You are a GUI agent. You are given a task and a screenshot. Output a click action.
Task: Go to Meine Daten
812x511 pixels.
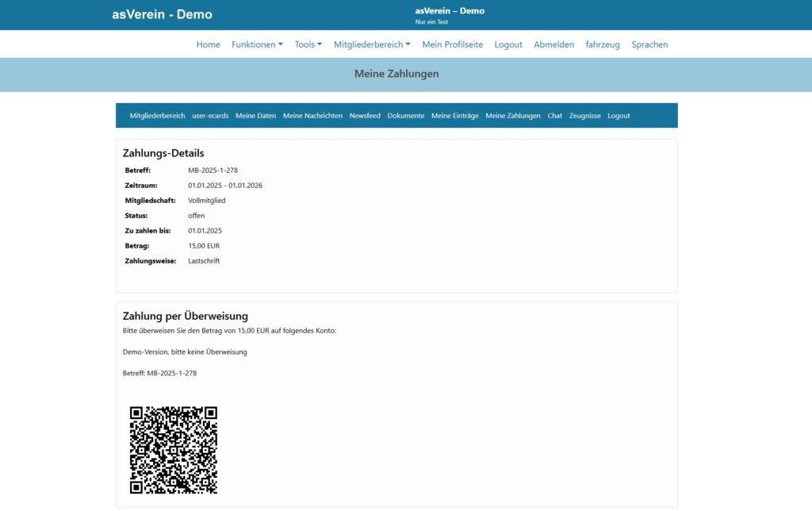click(256, 116)
